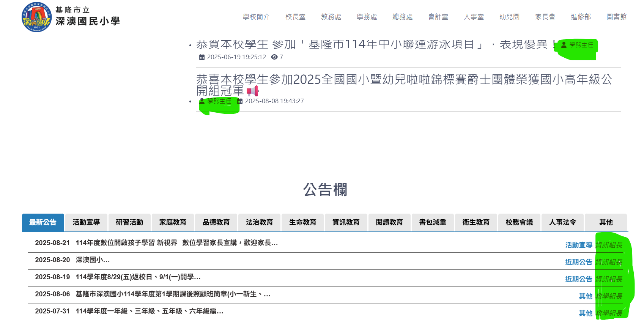
Task: Switch to 研習活動 tab
Action: click(x=129, y=222)
